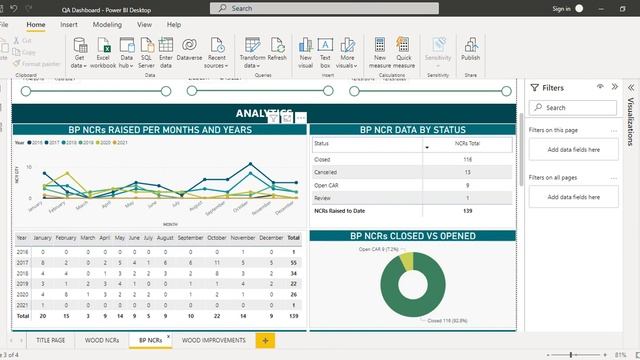Click the zoom in plus button

point(605,355)
